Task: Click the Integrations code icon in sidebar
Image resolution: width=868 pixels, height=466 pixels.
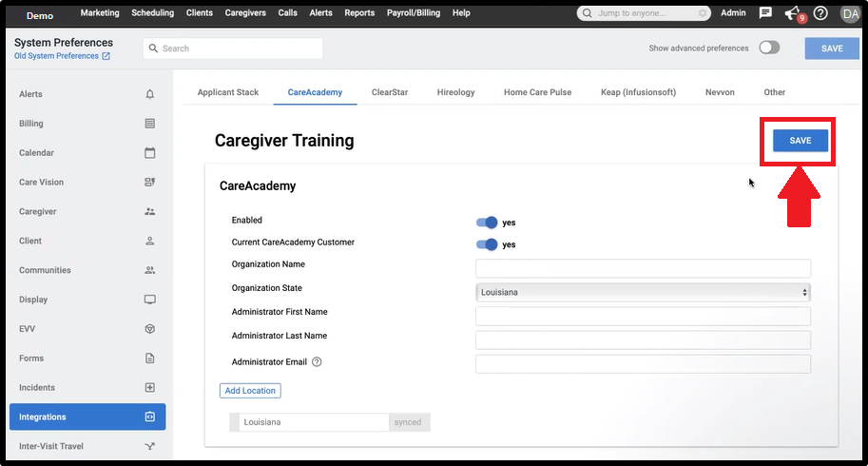Action: 149,417
